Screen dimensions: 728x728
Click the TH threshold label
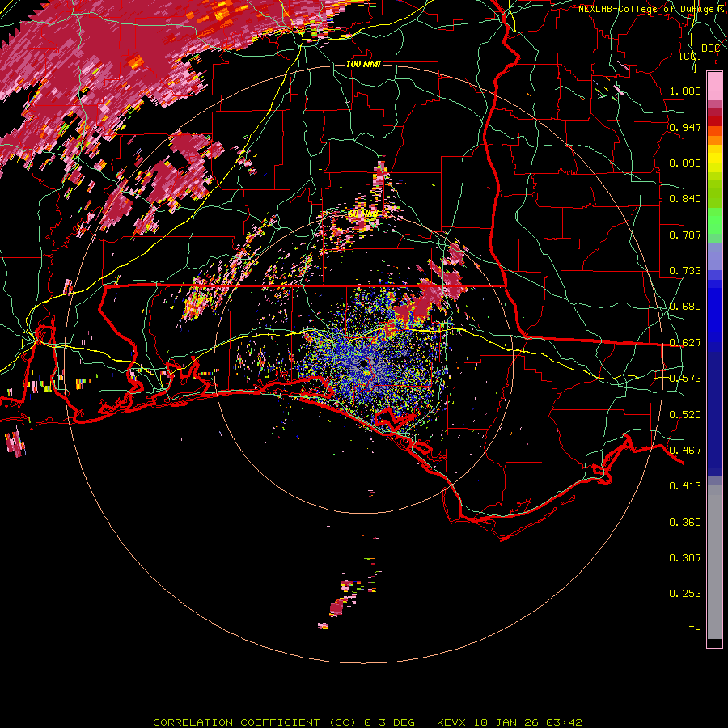tap(695, 630)
